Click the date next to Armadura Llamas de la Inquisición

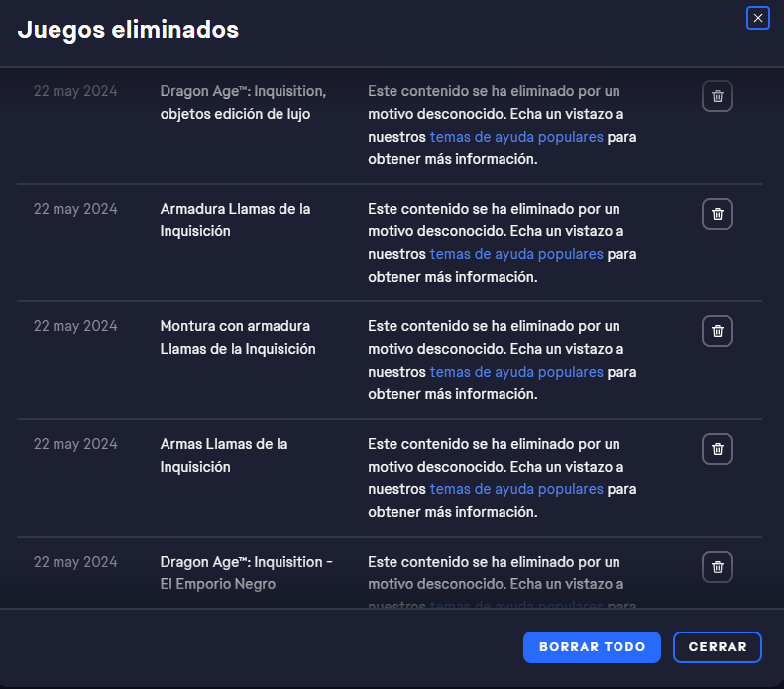tap(75, 209)
